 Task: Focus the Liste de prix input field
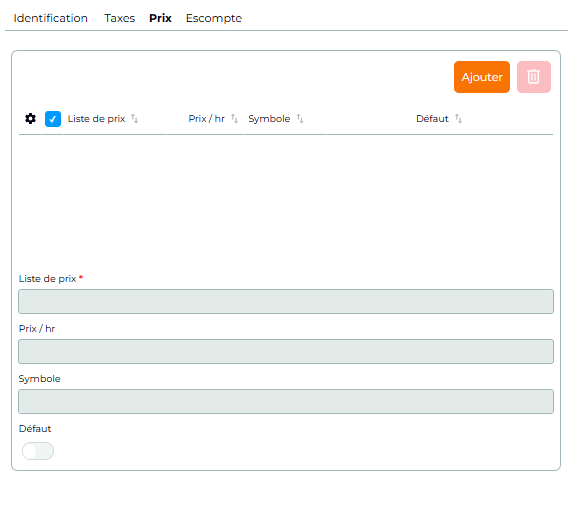coord(286,301)
